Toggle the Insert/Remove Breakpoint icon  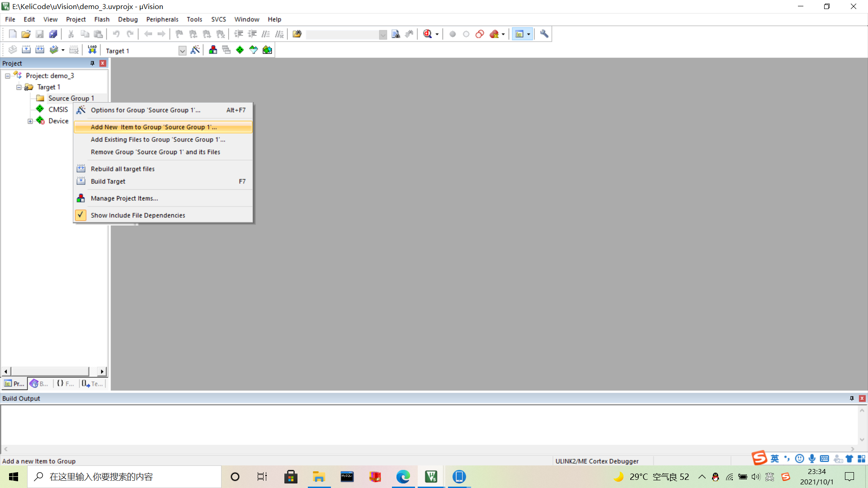[x=453, y=34]
